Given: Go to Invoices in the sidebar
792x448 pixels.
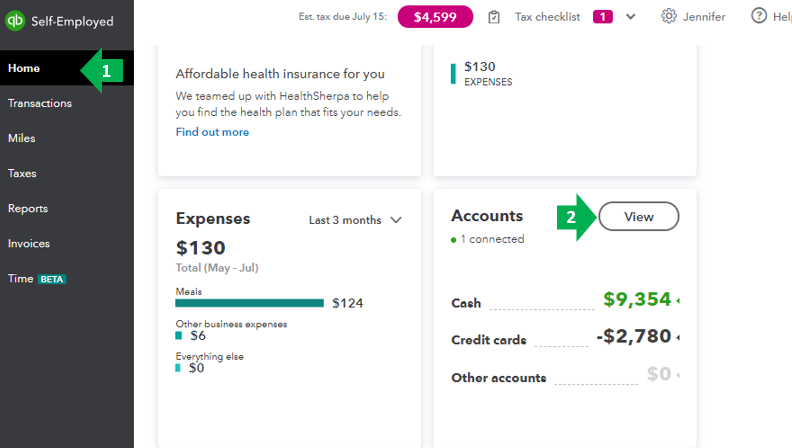Looking at the screenshot, I should (28, 243).
